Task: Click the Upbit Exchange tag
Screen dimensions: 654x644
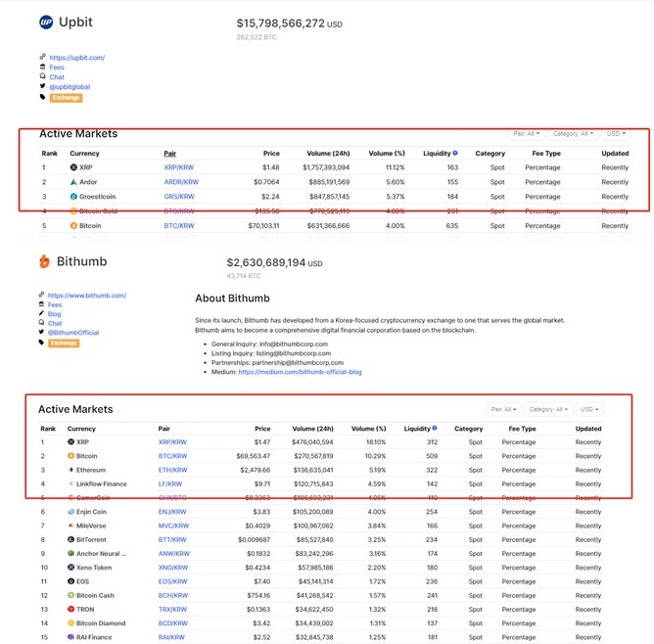Action: click(x=66, y=98)
